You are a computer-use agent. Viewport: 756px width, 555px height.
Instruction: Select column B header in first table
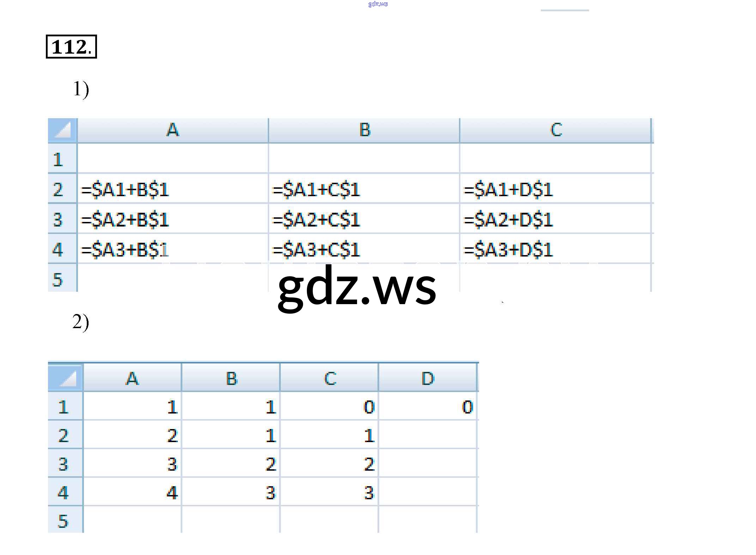[x=364, y=130]
